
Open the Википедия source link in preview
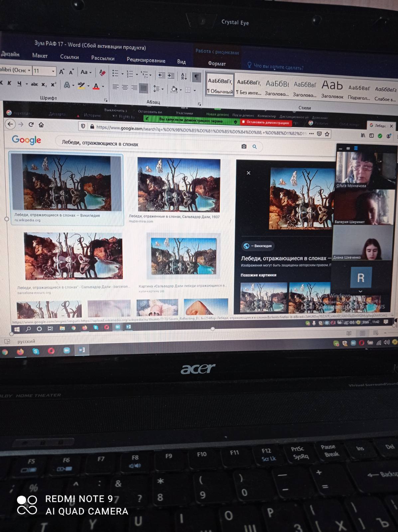click(x=258, y=246)
